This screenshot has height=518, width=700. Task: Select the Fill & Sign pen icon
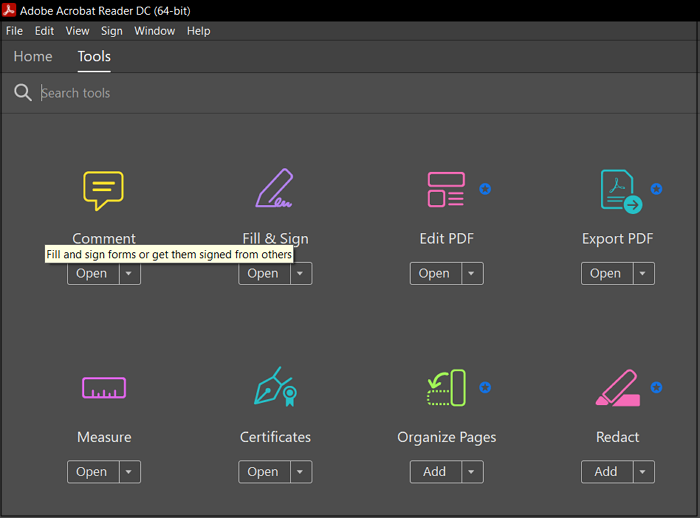275,188
